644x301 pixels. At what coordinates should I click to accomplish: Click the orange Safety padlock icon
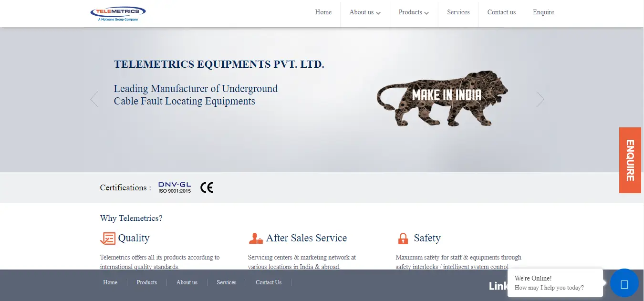403,238
